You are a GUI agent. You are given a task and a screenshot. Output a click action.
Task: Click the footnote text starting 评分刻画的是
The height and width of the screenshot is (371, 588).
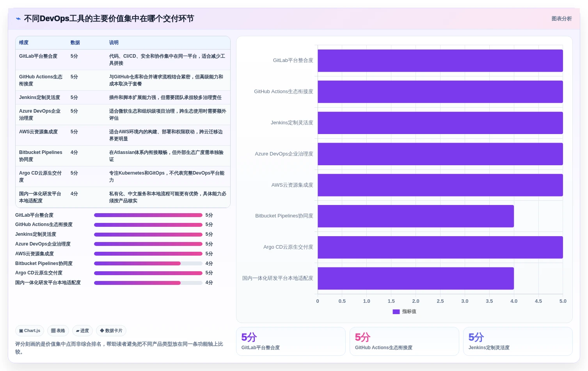point(119,348)
